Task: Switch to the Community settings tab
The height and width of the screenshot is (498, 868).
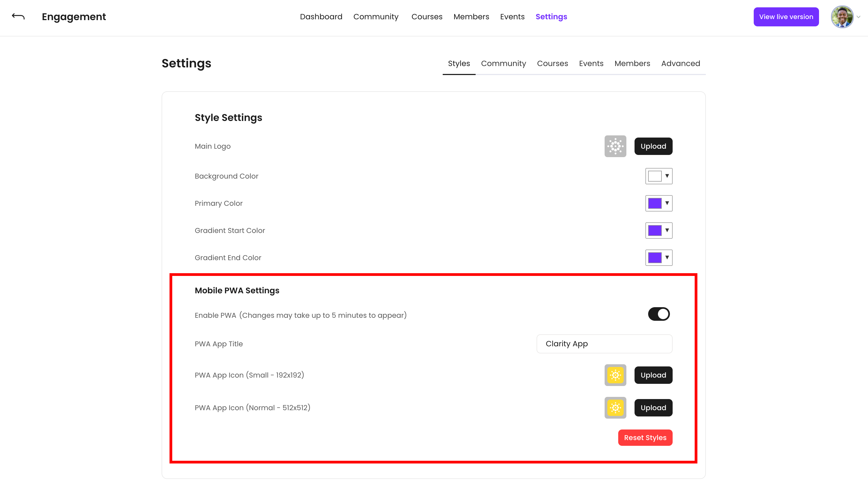Action: point(503,63)
